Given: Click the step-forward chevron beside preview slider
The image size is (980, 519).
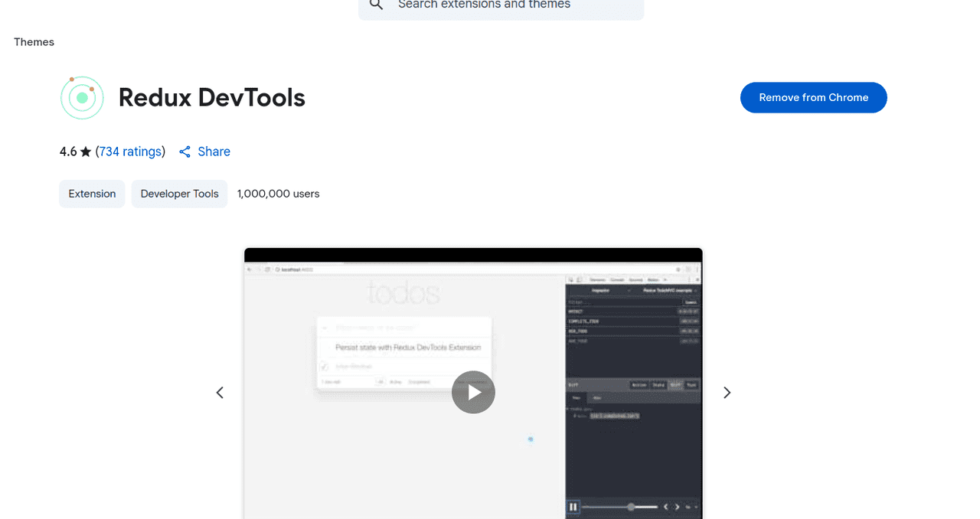Looking at the screenshot, I should coord(677,507).
